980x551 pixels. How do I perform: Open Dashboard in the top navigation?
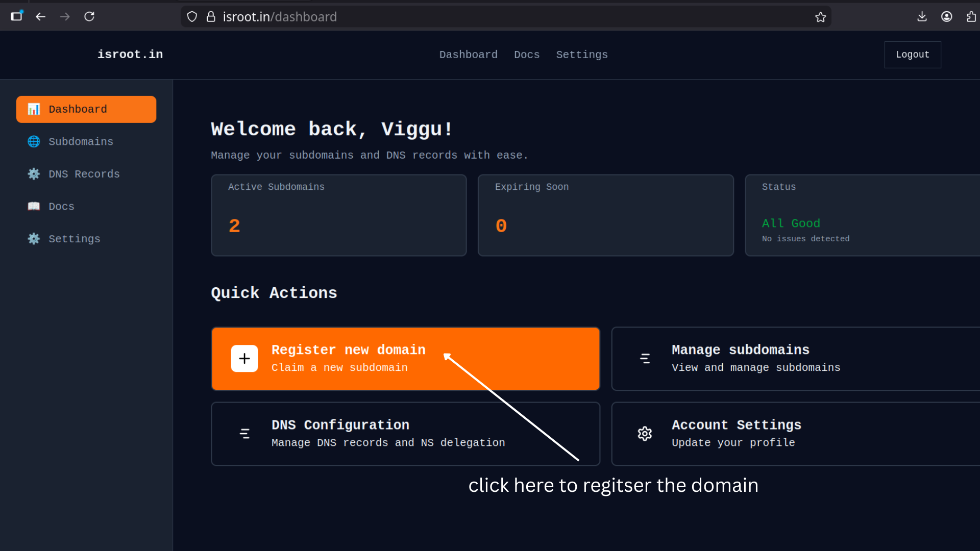(468, 55)
